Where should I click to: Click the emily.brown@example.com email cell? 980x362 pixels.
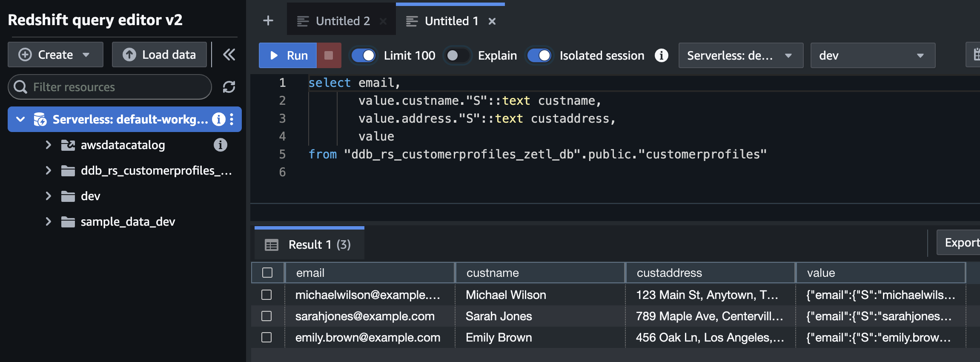[x=370, y=337]
